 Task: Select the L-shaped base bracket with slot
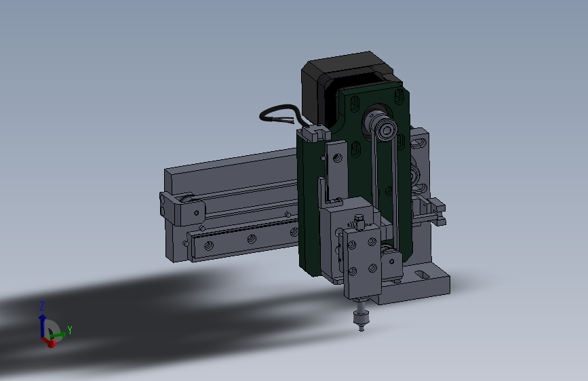click(416, 283)
